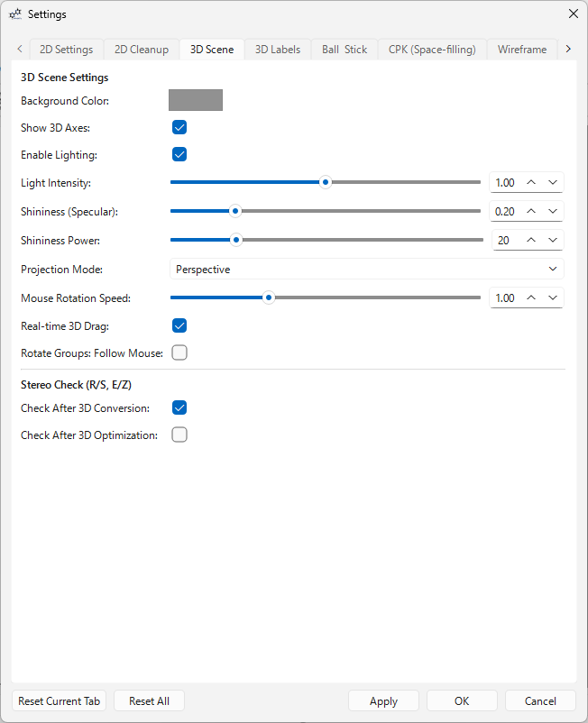The height and width of the screenshot is (723, 588).
Task: Click the Stereo Check (R/S, E/Z) heading
Action: tap(76, 385)
